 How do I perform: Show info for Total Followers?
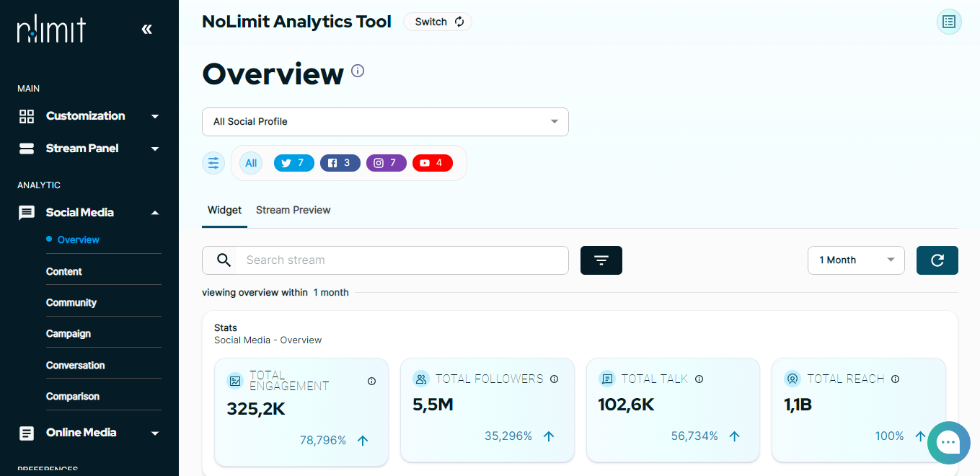pyautogui.click(x=555, y=379)
